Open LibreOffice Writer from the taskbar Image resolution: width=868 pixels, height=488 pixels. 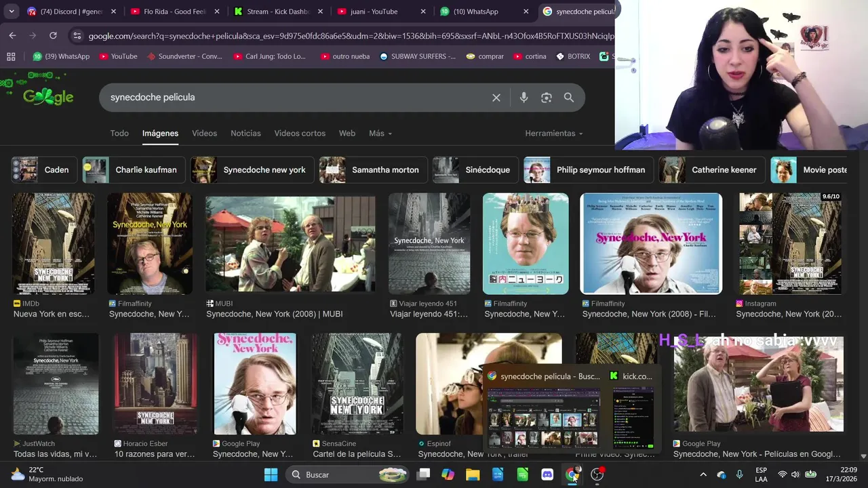point(498,474)
